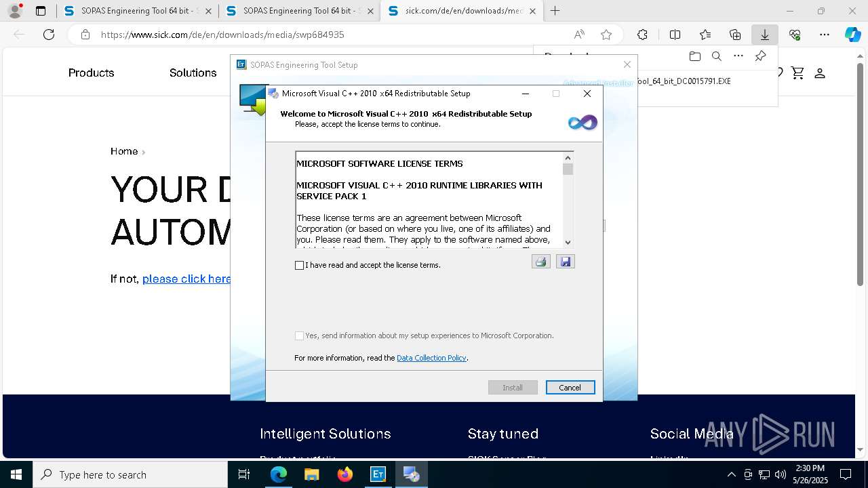Open Collections icon in Edge toolbar
The width and height of the screenshot is (868, 488).
pyautogui.click(x=735, y=35)
